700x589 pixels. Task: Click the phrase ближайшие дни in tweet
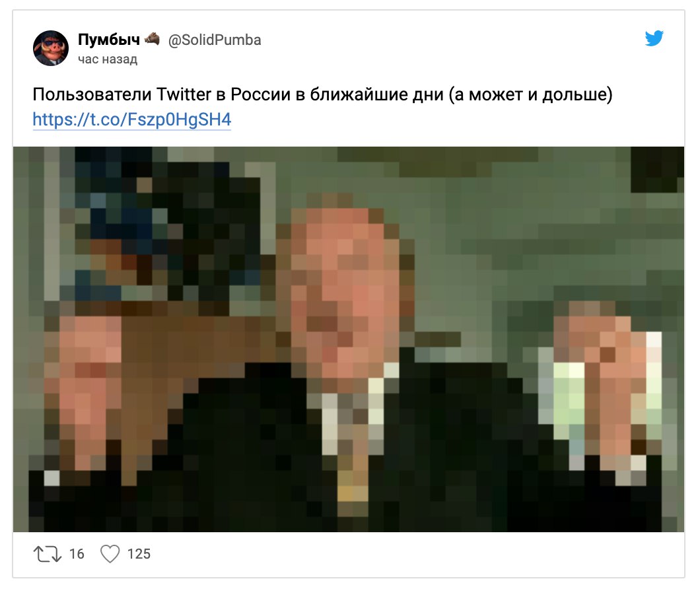[376, 94]
